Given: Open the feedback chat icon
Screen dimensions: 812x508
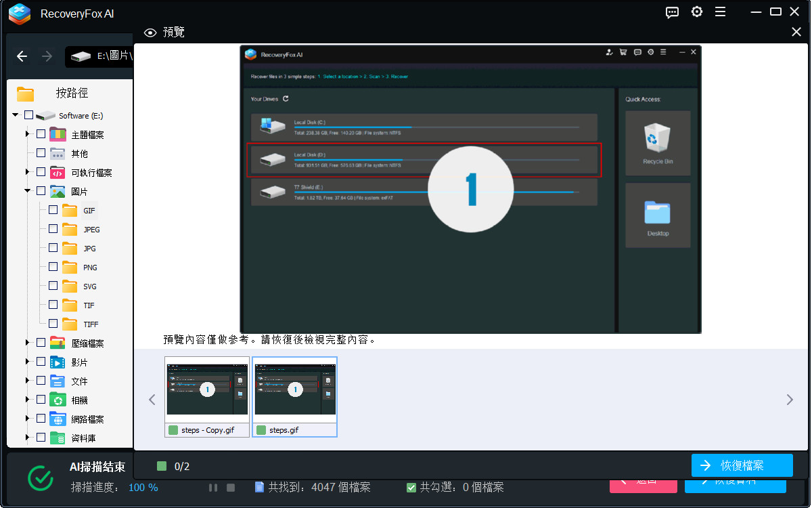Looking at the screenshot, I should tap(672, 12).
